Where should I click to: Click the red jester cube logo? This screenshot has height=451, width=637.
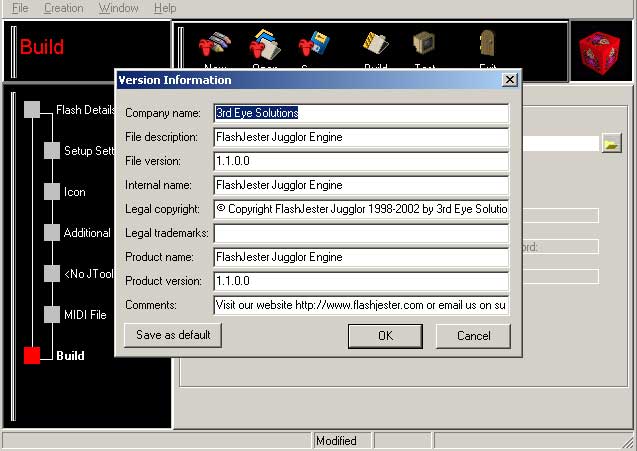(600, 53)
